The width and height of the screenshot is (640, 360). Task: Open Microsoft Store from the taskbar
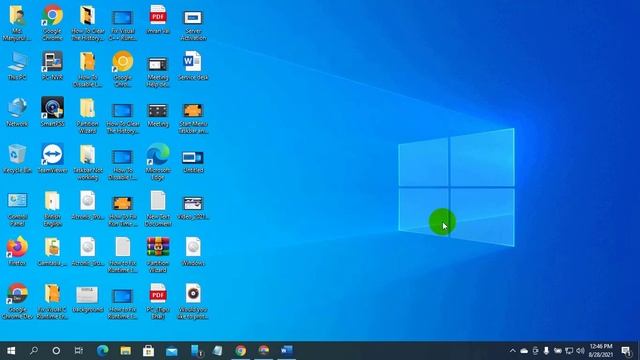coord(148,351)
